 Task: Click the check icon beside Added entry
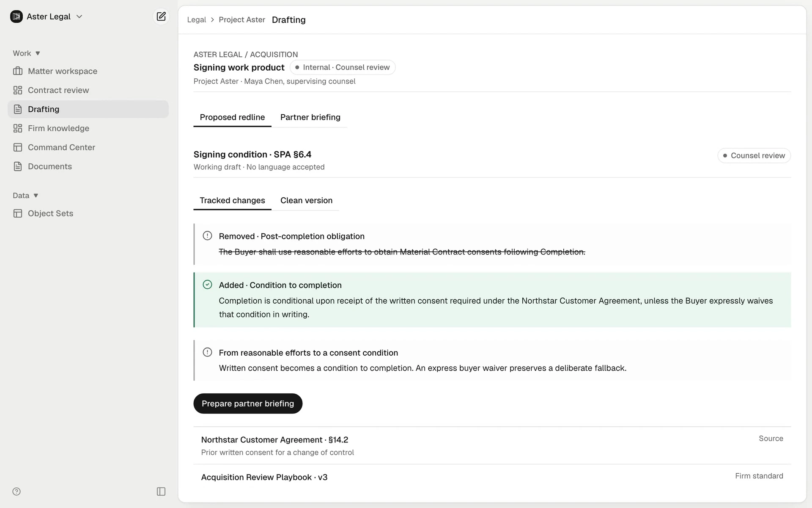click(207, 284)
